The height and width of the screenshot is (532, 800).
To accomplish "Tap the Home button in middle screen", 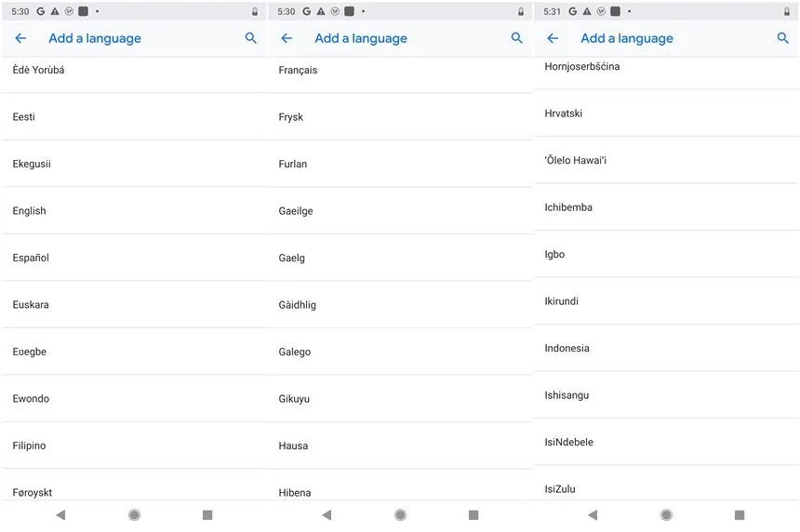I will [x=401, y=514].
